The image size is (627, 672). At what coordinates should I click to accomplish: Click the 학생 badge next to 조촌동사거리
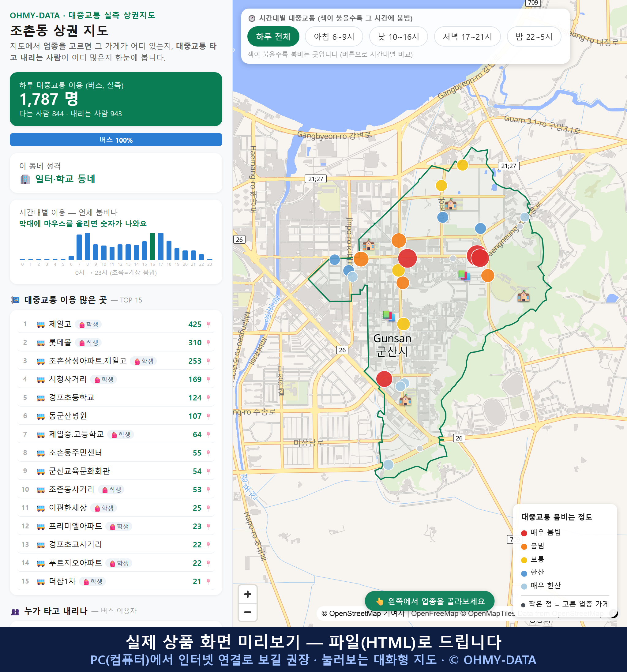tap(111, 490)
